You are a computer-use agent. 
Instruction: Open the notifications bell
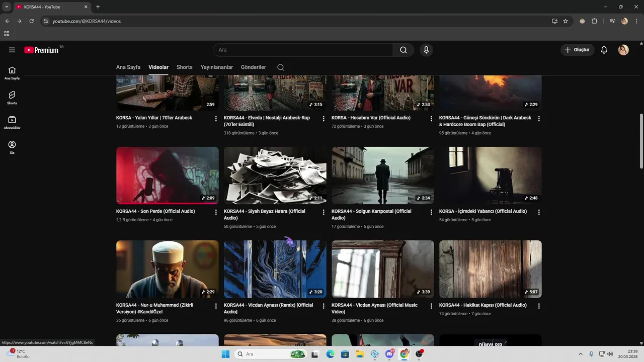(604, 50)
